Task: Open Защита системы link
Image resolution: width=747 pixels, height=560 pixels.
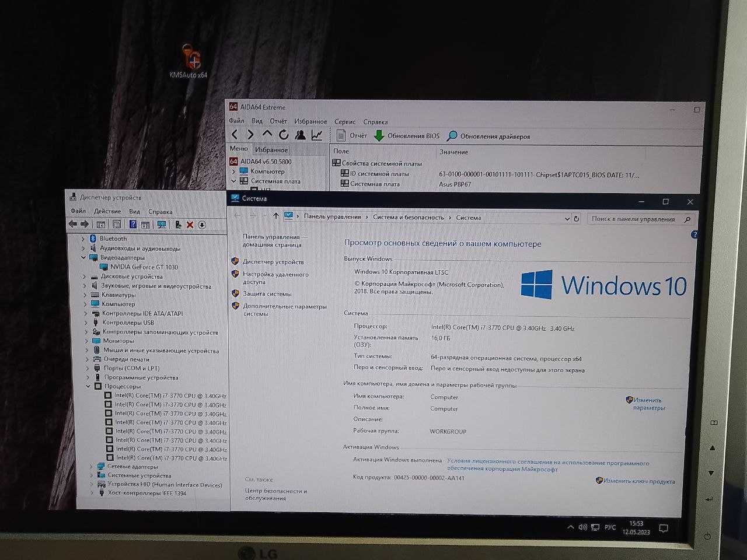Action: coord(267,294)
